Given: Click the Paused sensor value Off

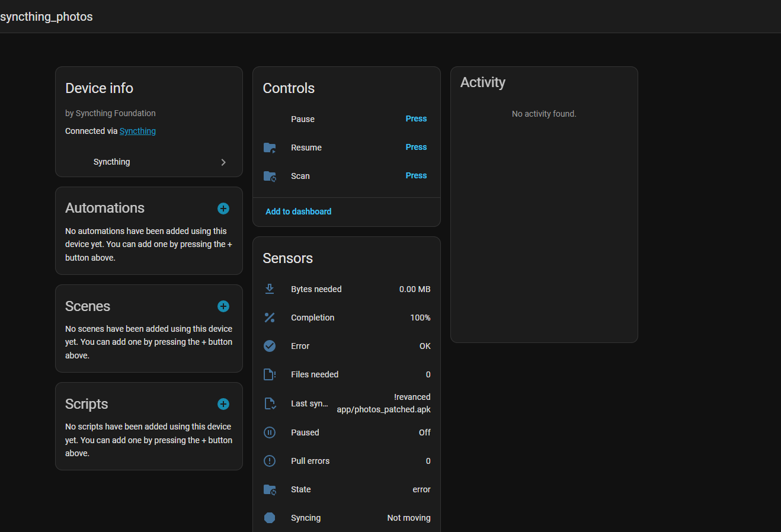Looking at the screenshot, I should click(424, 432).
